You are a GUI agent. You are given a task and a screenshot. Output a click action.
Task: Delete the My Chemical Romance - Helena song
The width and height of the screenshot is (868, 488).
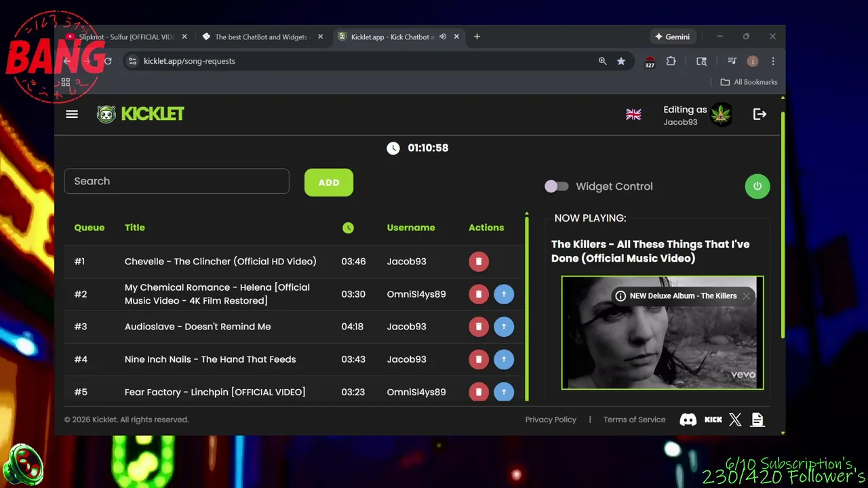479,294
